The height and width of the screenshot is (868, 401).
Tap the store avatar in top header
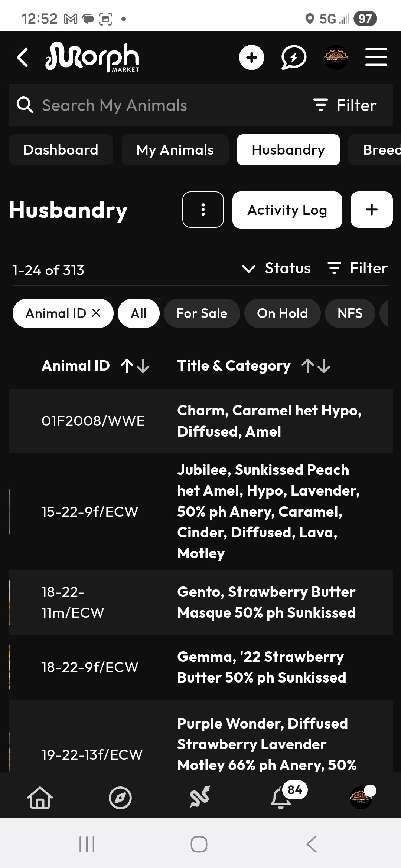click(336, 57)
